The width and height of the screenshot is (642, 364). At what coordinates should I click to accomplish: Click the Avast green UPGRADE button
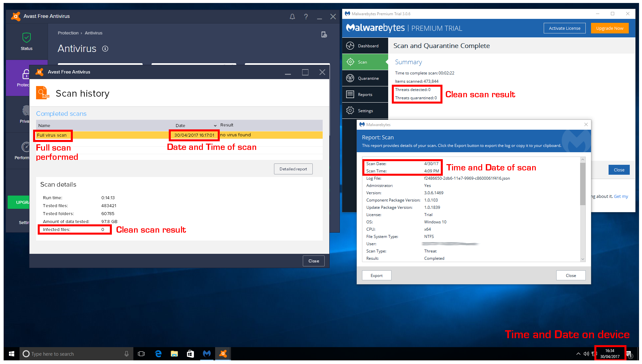pos(19,202)
